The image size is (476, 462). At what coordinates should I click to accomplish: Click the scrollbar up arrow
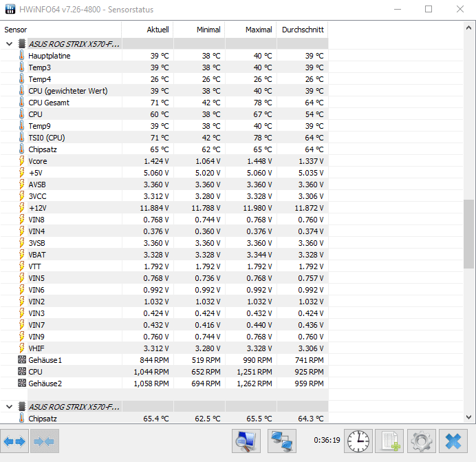[468, 28]
